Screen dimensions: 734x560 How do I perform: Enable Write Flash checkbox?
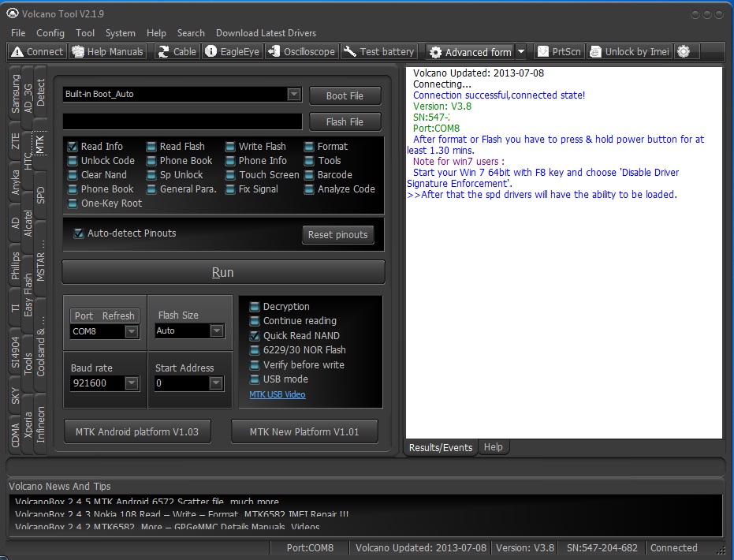pyautogui.click(x=230, y=147)
